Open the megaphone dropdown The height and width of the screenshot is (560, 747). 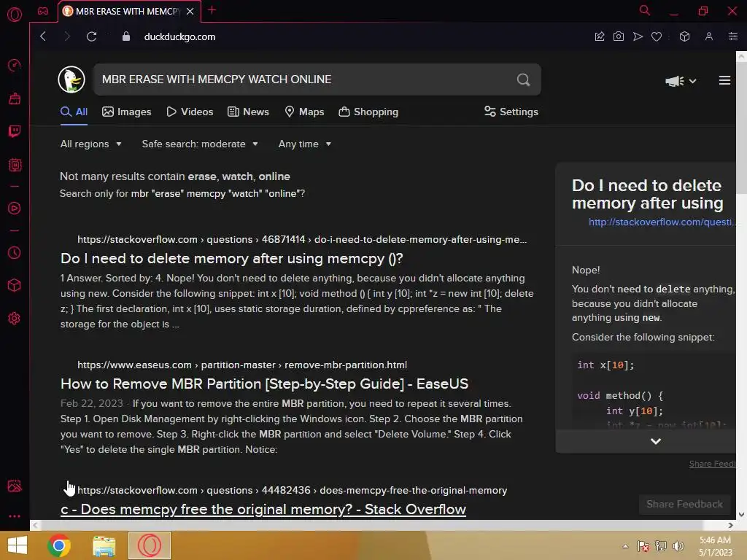[x=681, y=81]
